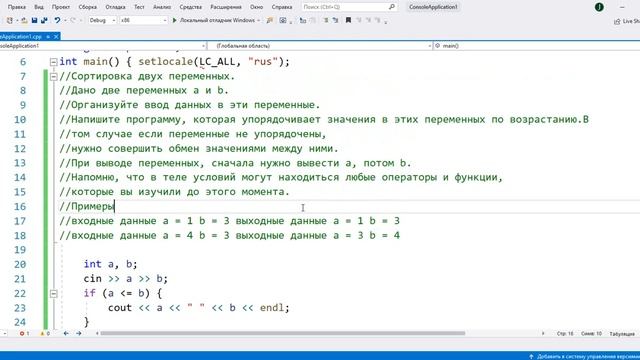Open the Сборка menu
Viewport: 640px width, 360px height.
pyautogui.click(x=88, y=7)
